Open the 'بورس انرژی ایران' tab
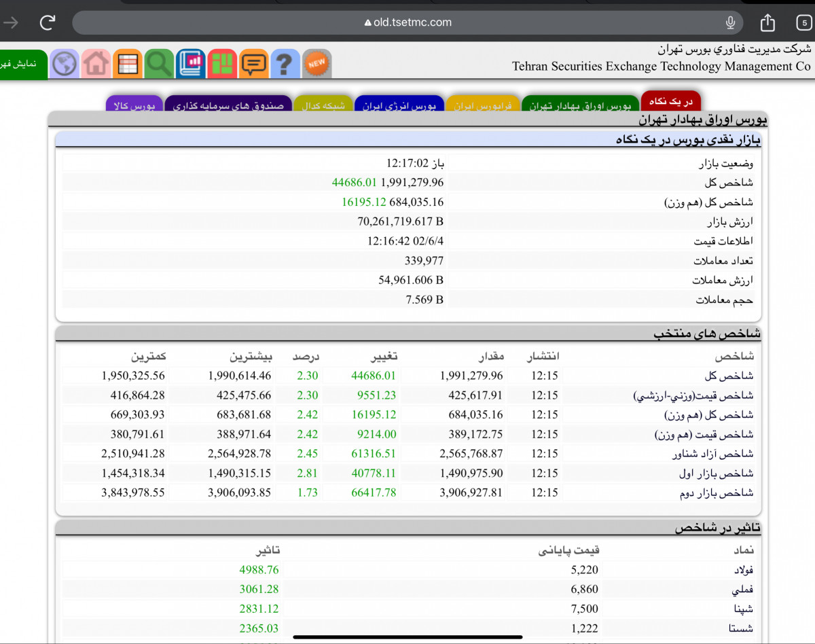Viewport: 815px width, 644px height. click(x=399, y=105)
